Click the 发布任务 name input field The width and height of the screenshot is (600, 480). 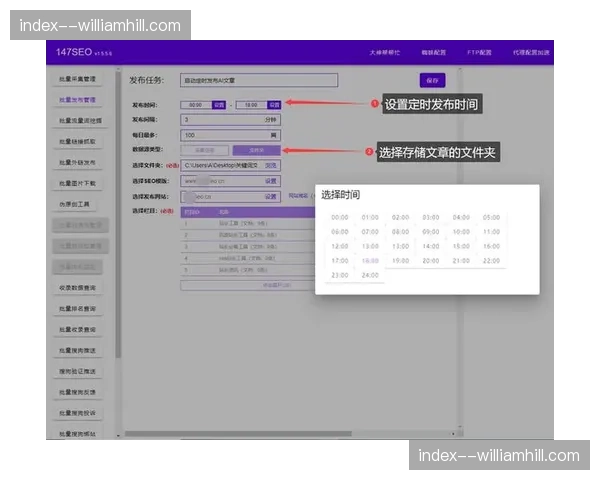[259, 80]
